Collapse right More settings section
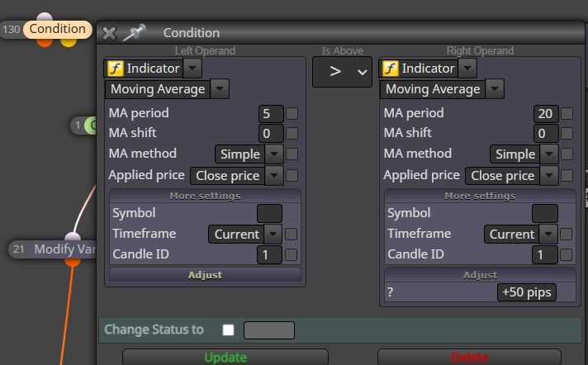Image resolution: width=588 pixels, height=365 pixels. coord(480,196)
